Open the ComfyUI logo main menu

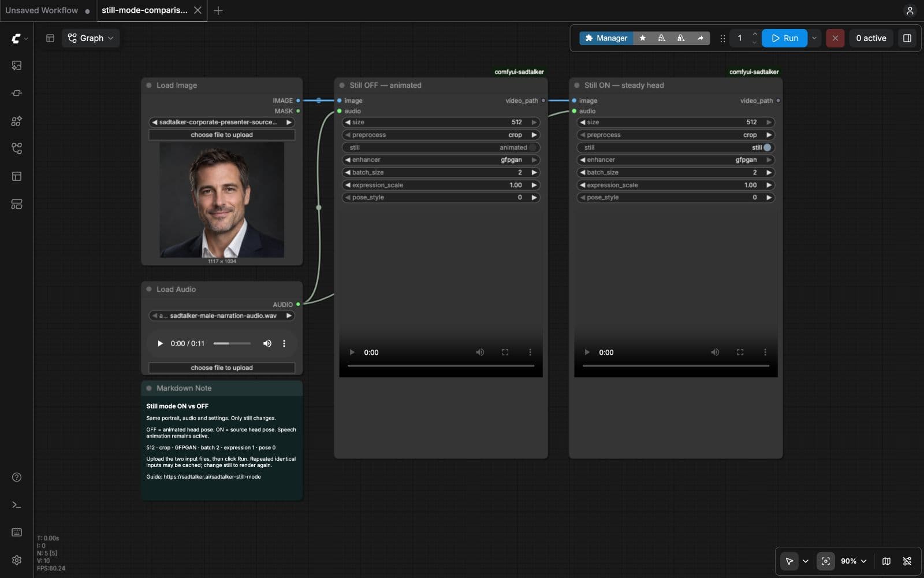(x=19, y=38)
